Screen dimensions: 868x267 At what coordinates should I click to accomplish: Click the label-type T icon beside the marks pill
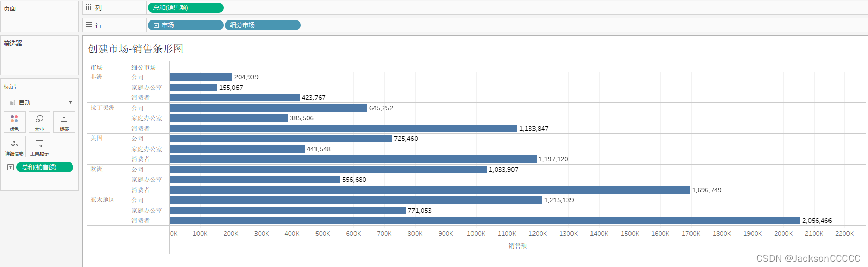[10, 167]
